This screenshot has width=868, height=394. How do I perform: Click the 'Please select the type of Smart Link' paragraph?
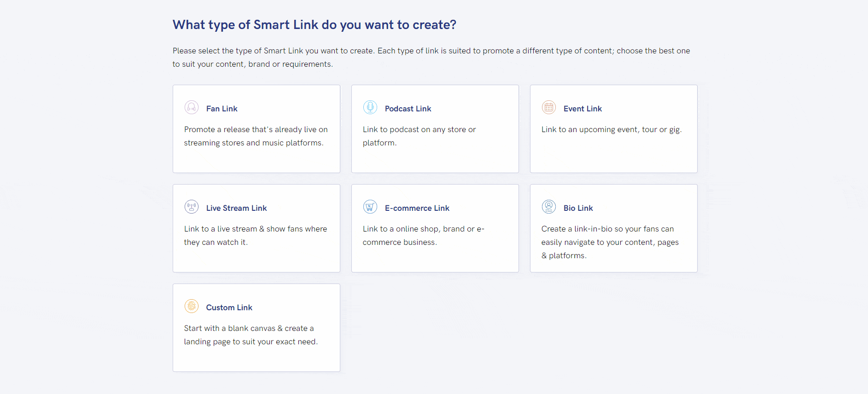[431, 58]
